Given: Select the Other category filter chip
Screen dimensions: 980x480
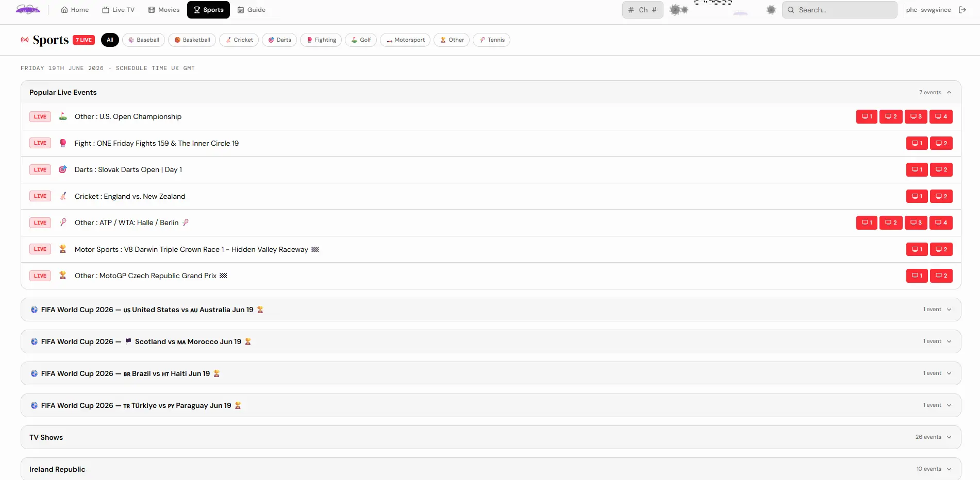Looking at the screenshot, I should click(452, 40).
